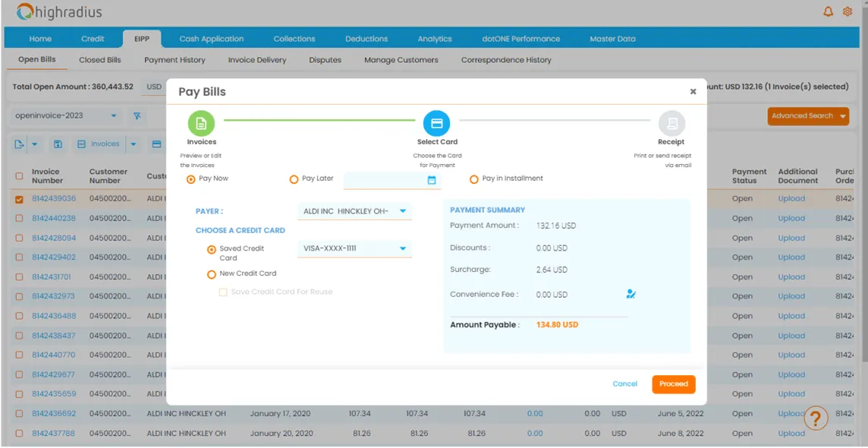
Task: Open the saved card VISA-XXXX-1111 dropdown
Action: click(x=403, y=248)
